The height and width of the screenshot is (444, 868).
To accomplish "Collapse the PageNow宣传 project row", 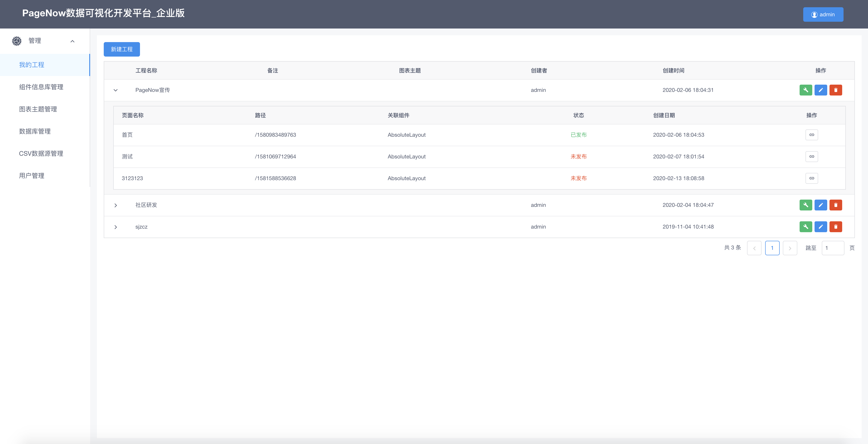I will click(x=116, y=90).
